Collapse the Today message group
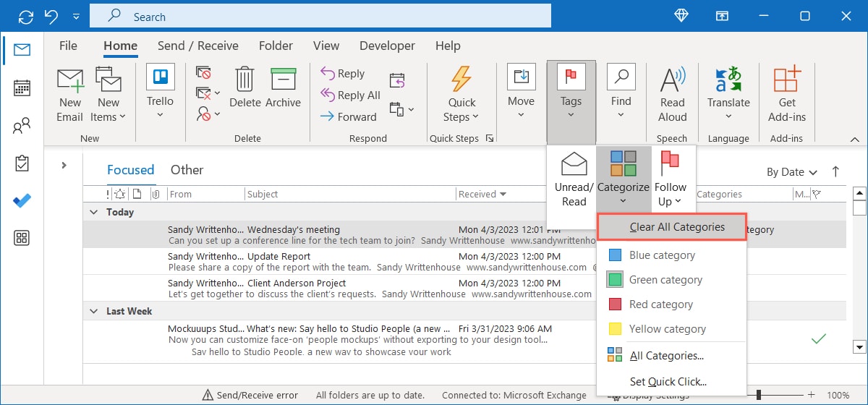The image size is (868, 405). click(x=93, y=212)
